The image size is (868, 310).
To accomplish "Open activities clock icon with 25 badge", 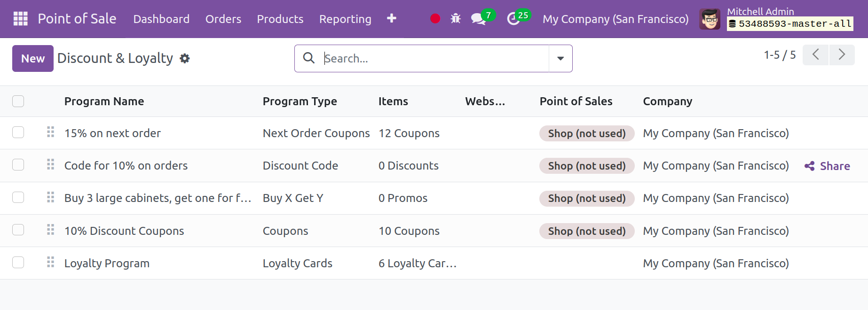I will pyautogui.click(x=513, y=19).
